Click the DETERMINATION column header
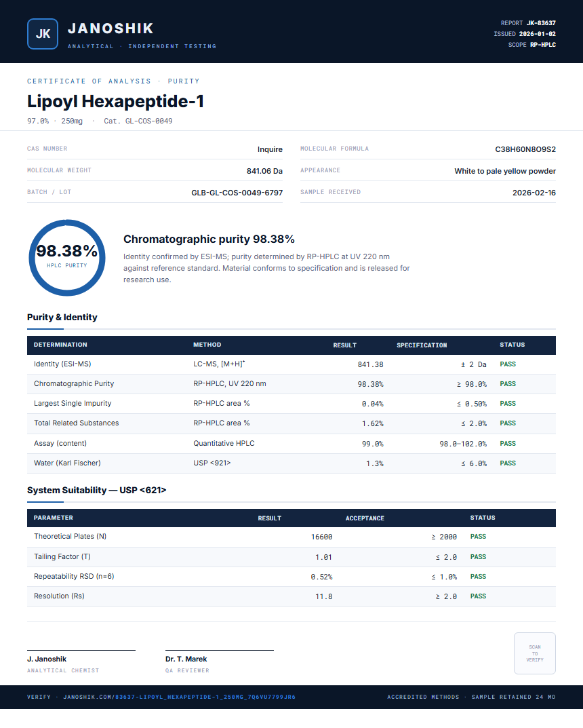Screen dimensions: 583x728 (60, 345)
